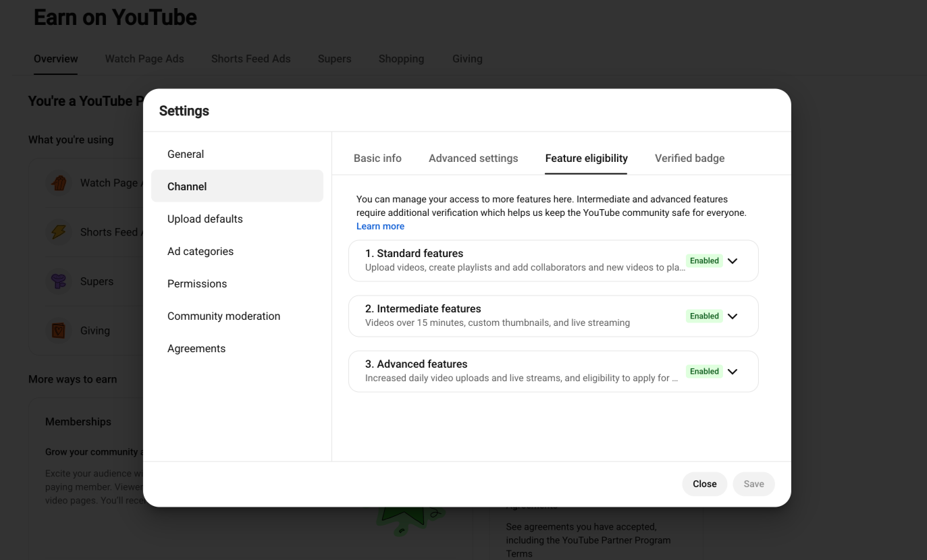927x560 pixels.
Task: Click 'Upload videos, create playlists' description
Action: [525, 268]
